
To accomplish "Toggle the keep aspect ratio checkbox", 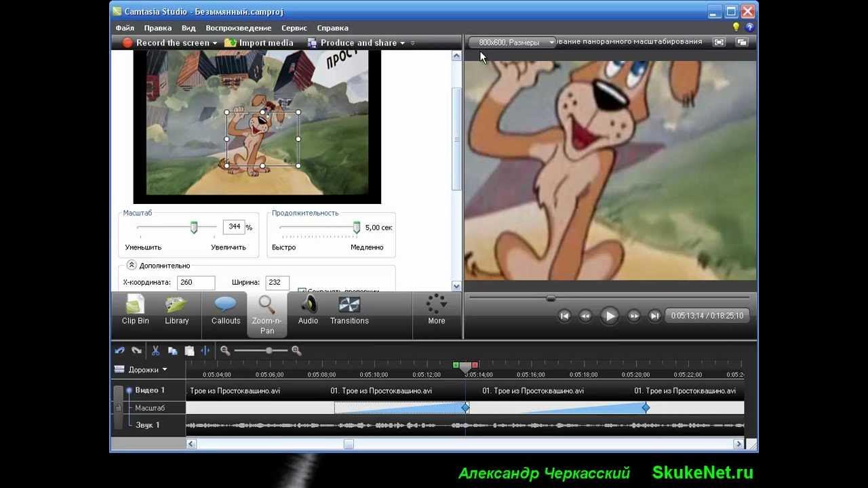I will (x=302, y=291).
